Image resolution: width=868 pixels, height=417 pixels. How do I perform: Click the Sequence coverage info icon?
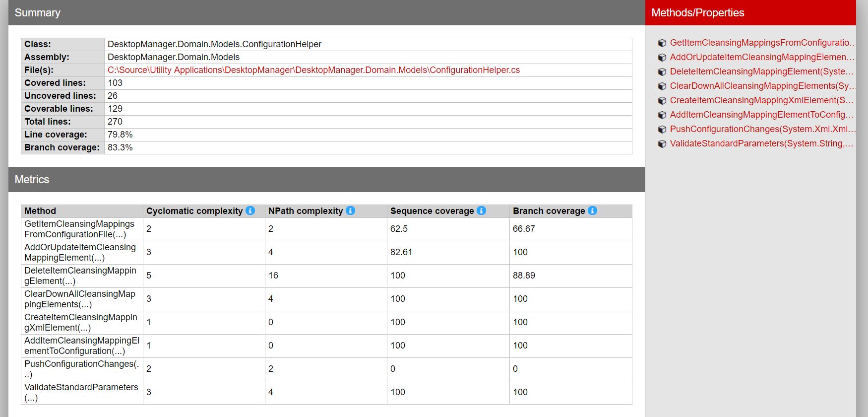click(x=481, y=210)
